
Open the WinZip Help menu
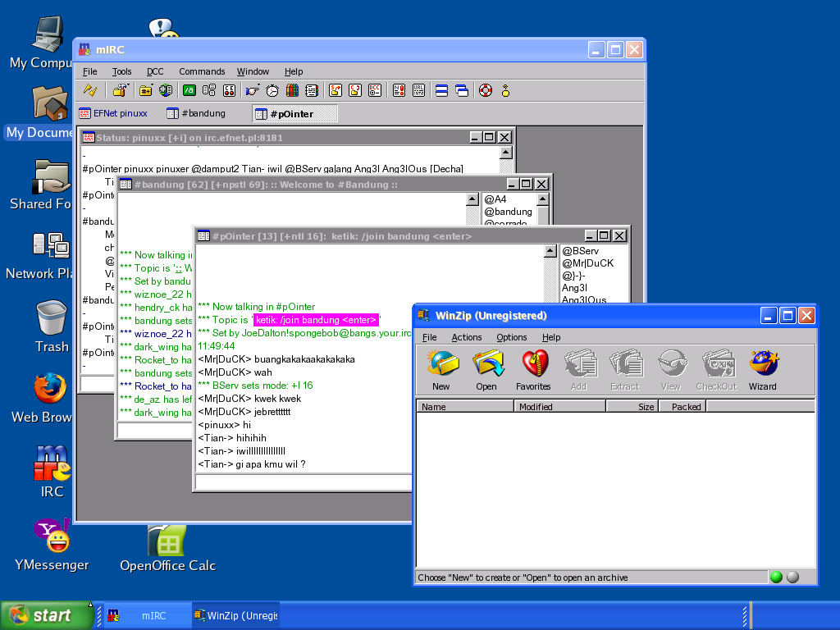[x=551, y=337]
